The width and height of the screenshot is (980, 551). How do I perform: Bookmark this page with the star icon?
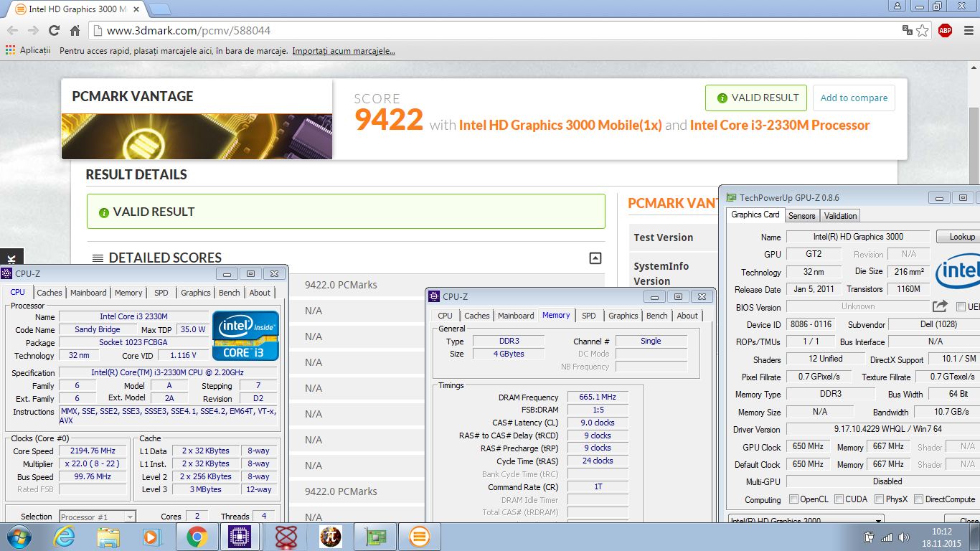tap(923, 30)
